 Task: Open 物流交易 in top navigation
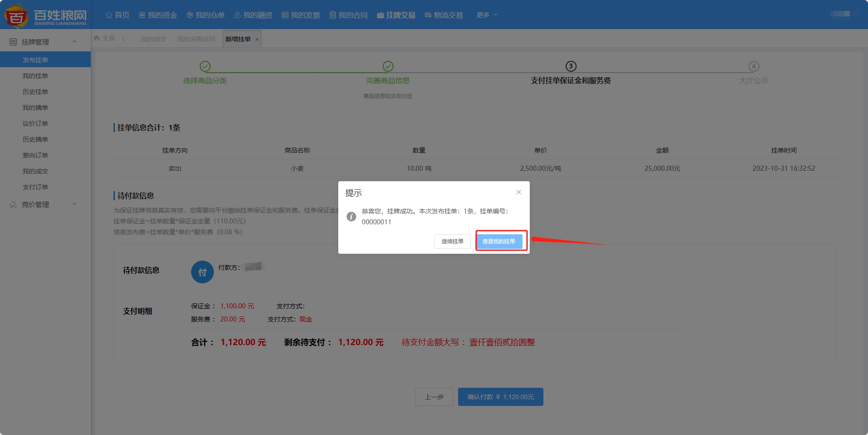tap(444, 15)
